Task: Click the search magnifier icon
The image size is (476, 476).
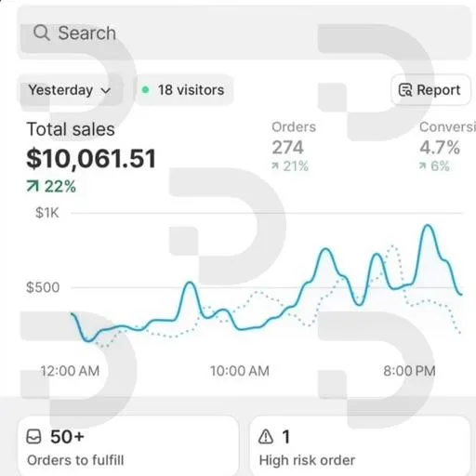Action: click(x=41, y=33)
